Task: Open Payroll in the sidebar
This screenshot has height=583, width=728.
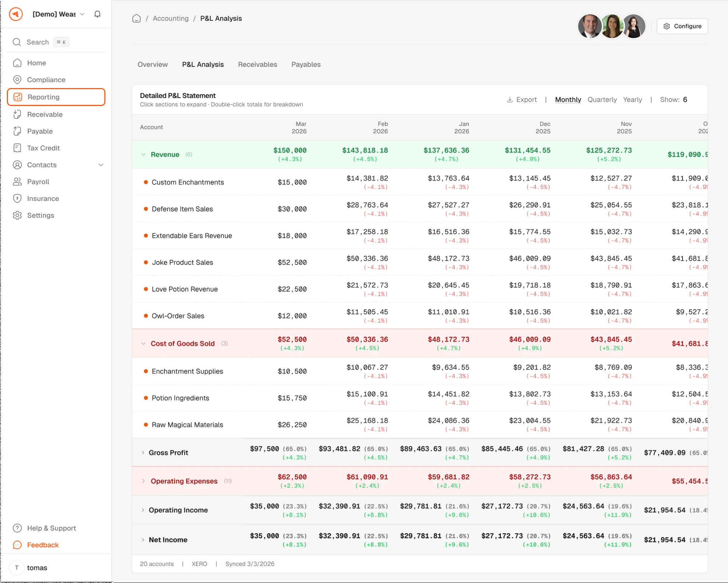Action: [x=56, y=182]
